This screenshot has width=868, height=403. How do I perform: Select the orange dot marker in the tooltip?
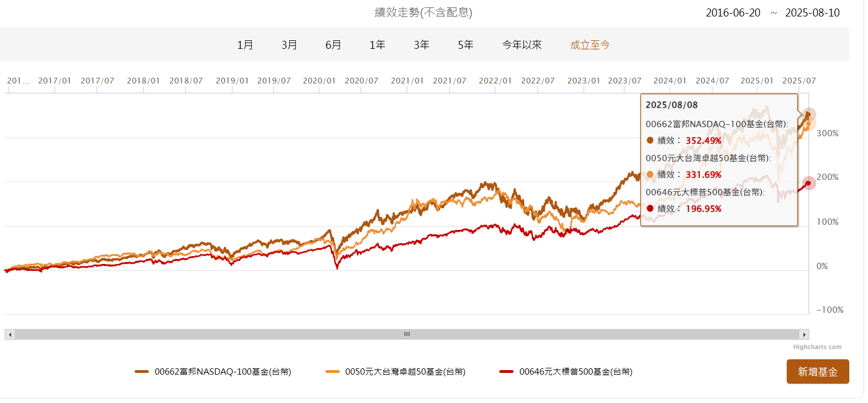pos(651,174)
